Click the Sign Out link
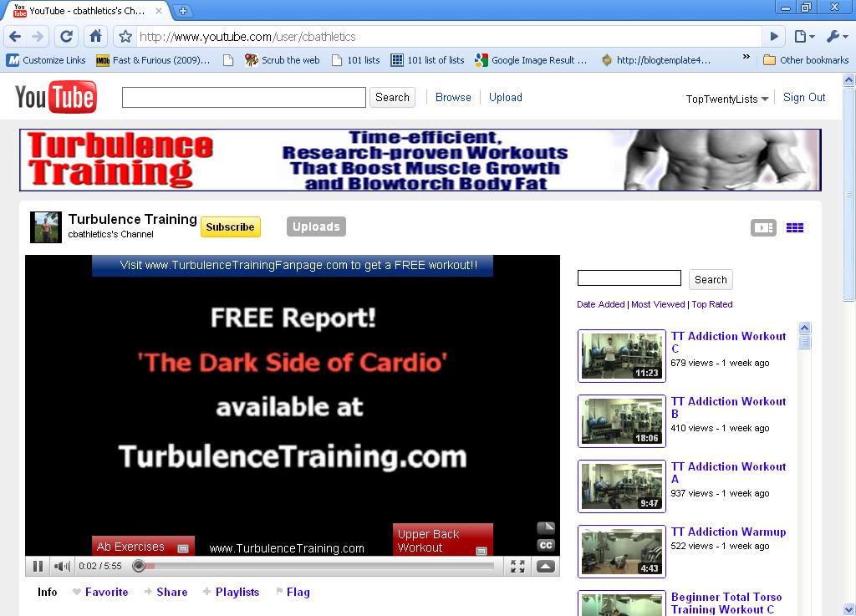This screenshot has height=616, width=856. 804,97
